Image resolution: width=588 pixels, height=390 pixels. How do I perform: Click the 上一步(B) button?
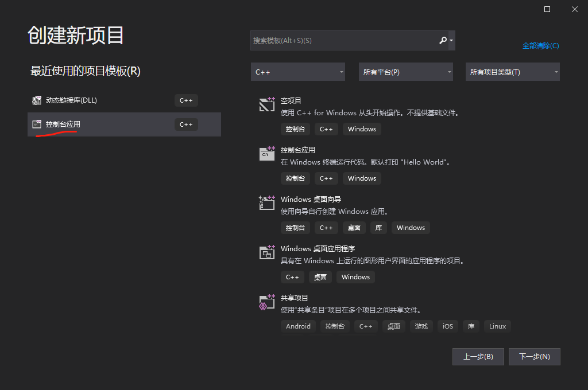(478, 357)
